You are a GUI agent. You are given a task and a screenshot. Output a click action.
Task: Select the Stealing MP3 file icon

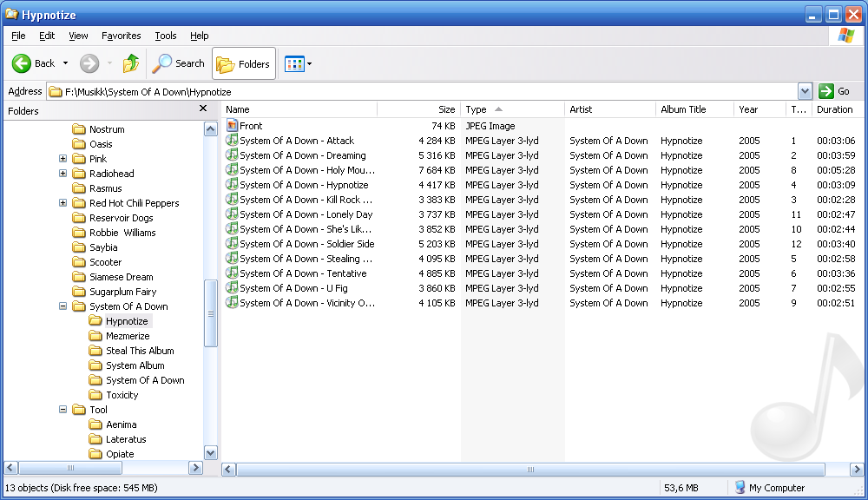tap(232, 258)
